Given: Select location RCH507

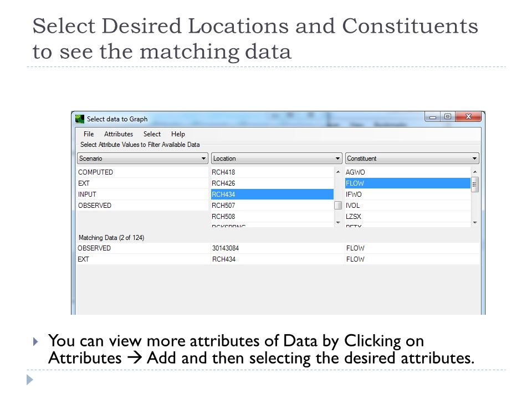Looking at the screenshot, I should pos(272,206).
